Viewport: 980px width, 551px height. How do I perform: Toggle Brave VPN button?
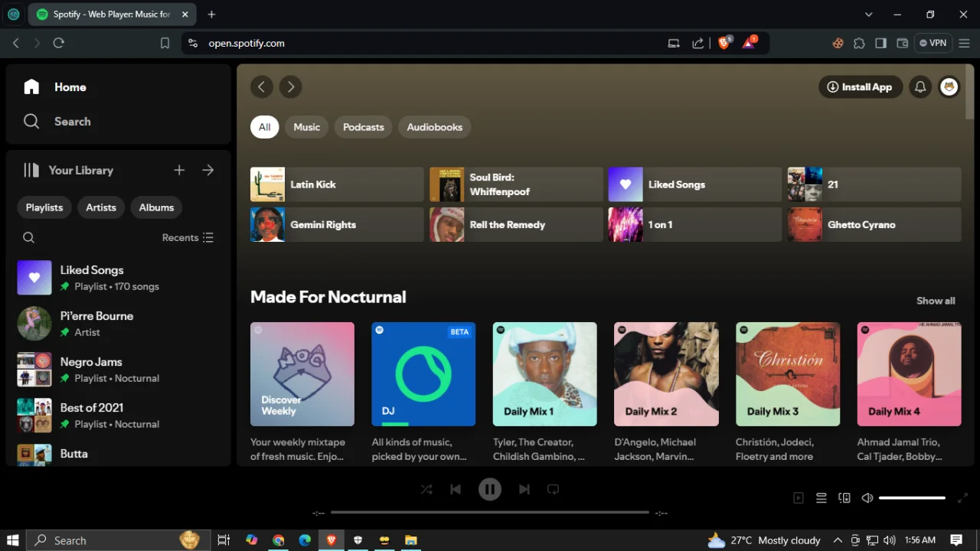click(933, 44)
